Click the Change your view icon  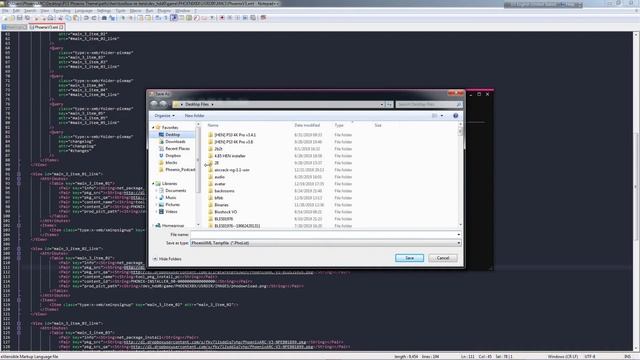tap(434, 116)
